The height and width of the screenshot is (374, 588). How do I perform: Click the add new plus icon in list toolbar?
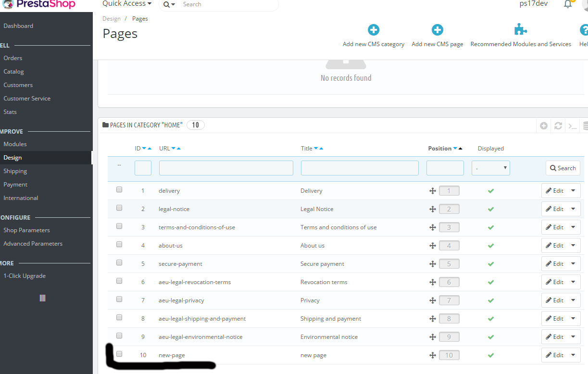pos(544,126)
